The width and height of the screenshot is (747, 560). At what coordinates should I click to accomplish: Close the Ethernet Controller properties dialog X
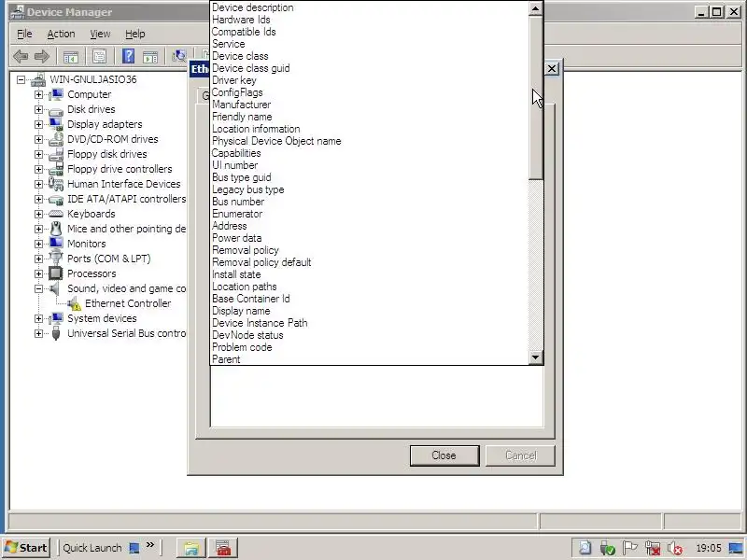pos(552,68)
